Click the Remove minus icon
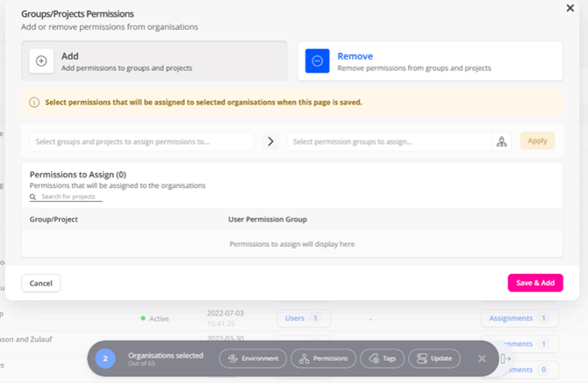588x383 pixels. pyautogui.click(x=317, y=61)
